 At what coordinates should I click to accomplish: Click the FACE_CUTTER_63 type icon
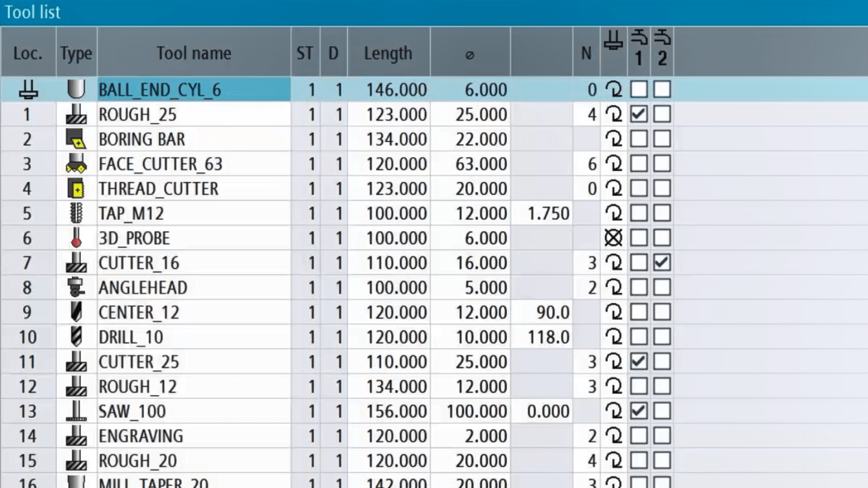pyautogui.click(x=76, y=164)
